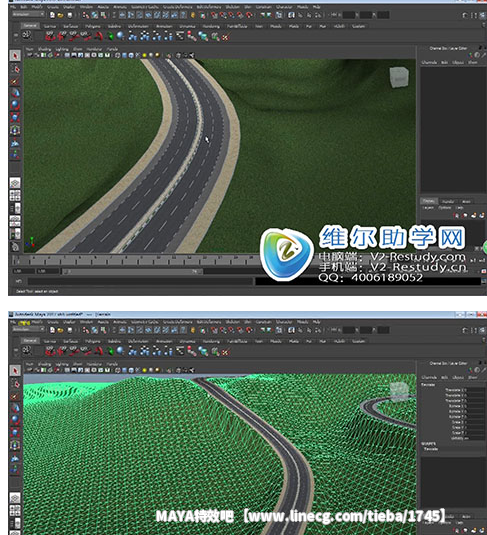
Task: Open the Window menu in upper main menu bar
Action: 86,7
